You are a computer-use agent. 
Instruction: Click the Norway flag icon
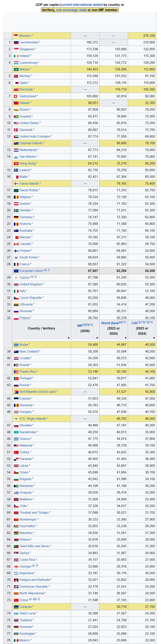point(16,76)
